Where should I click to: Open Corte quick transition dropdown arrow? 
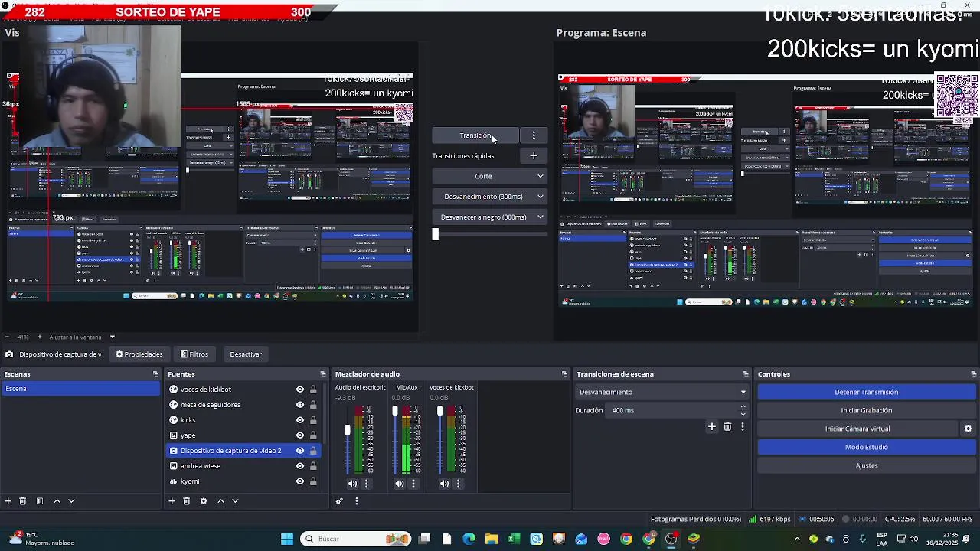point(540,176)
